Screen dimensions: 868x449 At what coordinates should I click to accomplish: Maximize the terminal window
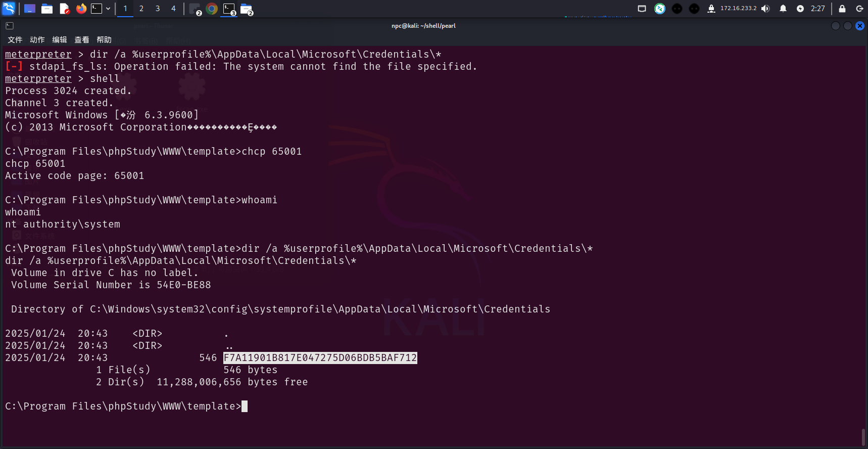(x=847, y=26)
